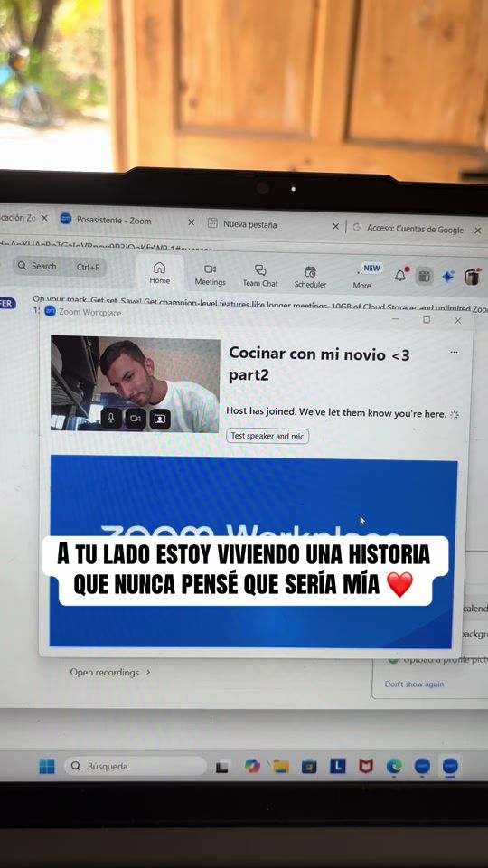
Task: Click Test speaker and mic button
Action: coord(267,436)
